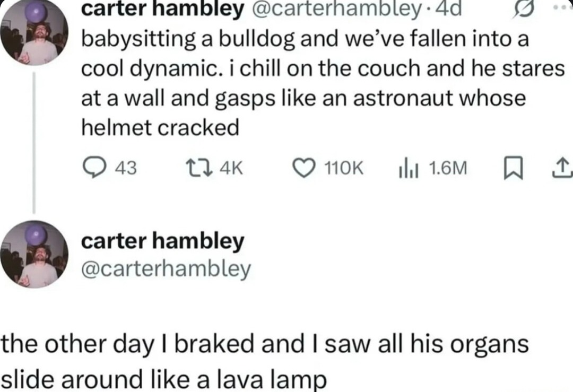Click the @carterhambley handle on the reply tweet

166,269
